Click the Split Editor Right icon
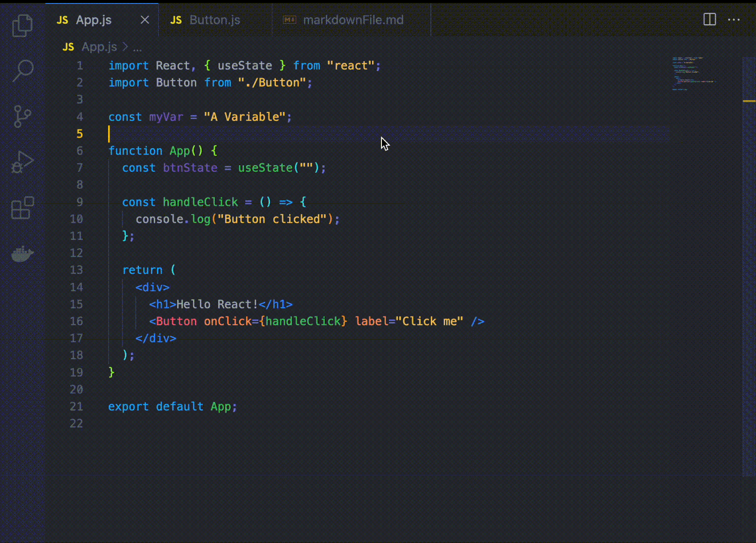 coord(709,20)
